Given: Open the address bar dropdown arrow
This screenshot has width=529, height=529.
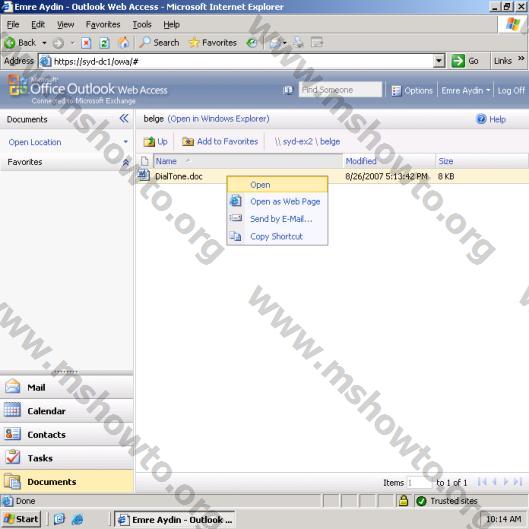Looking at the screenshot, I should pos(439,61).
